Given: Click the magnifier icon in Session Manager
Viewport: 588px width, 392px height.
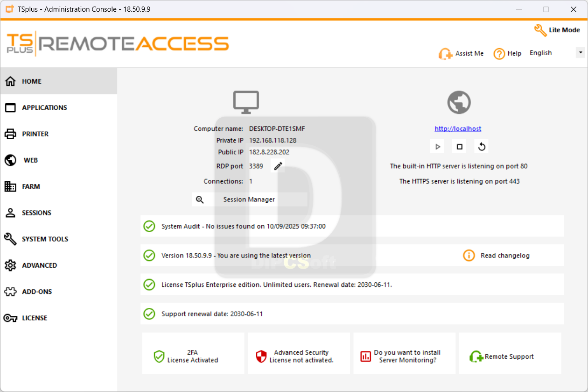Looking at the screenshot, I should pyautogui.click(x=200, y=200).
